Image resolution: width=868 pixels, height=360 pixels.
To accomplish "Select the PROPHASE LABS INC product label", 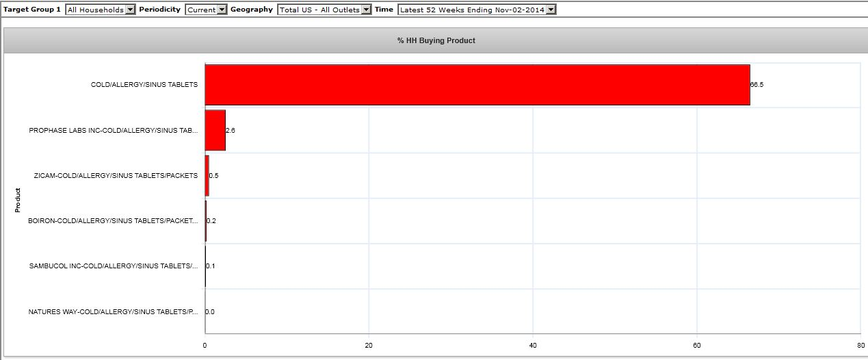I will 113,130.
